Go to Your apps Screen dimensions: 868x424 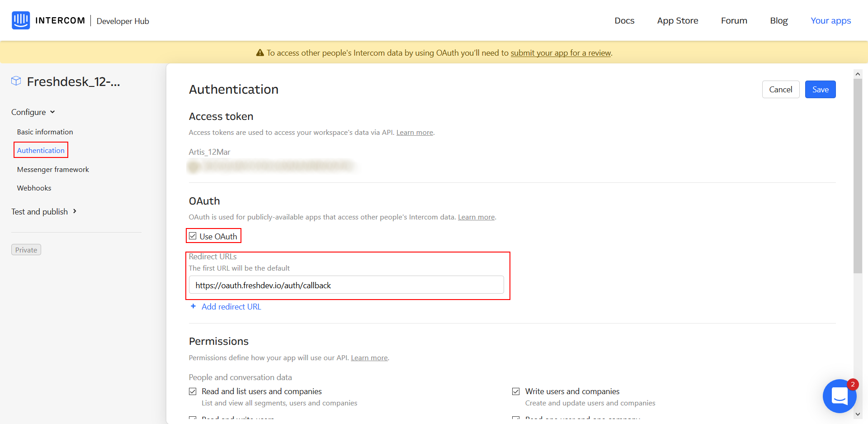(x=831, y=20)
